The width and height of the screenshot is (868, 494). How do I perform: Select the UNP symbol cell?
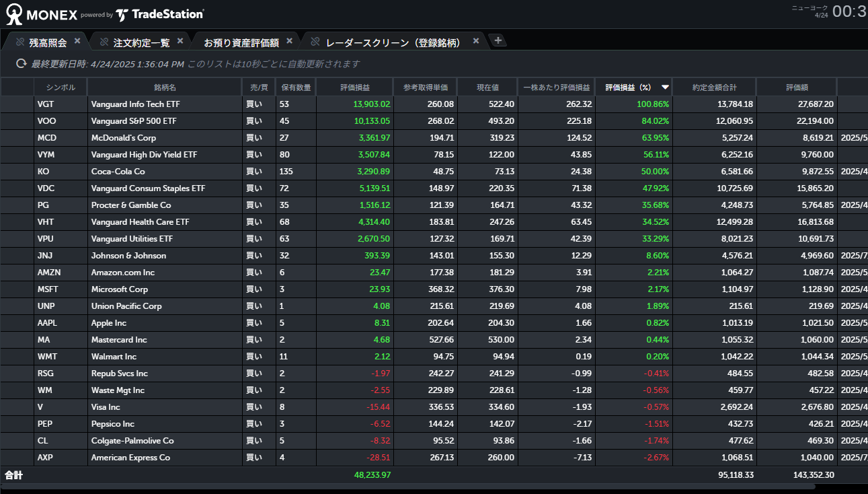(x=61, y=306)
